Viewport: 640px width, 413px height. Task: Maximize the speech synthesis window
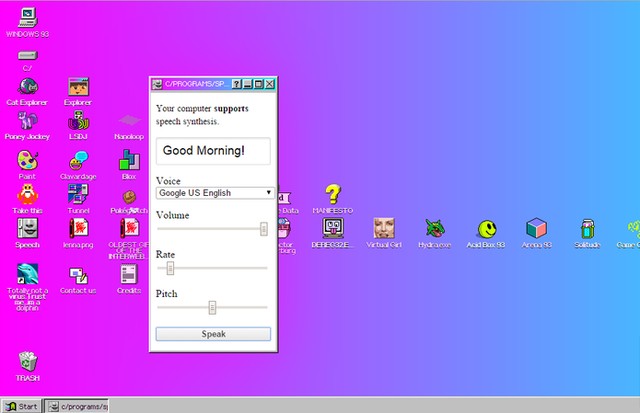tap(258, 84)
